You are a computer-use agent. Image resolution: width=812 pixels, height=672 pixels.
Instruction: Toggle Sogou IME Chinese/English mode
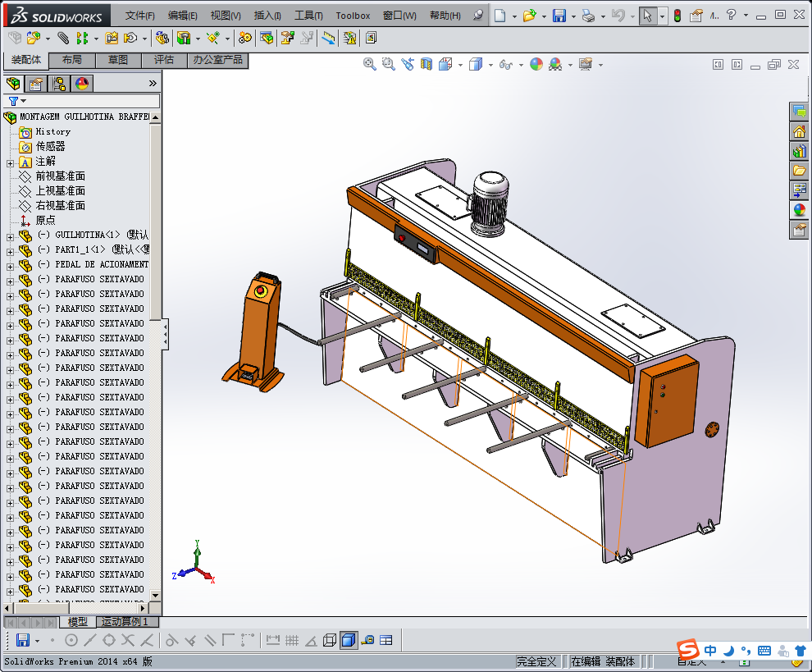pos(710,651)
